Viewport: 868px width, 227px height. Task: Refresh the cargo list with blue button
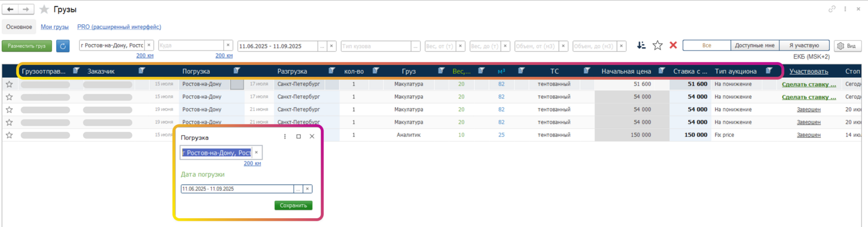click(x=63, y=46)
